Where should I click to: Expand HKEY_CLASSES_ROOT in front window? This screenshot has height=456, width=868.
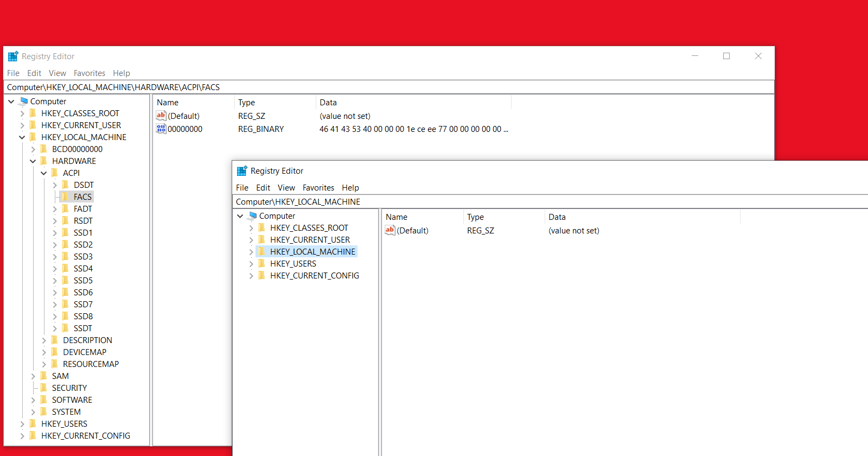click(x=251, y=228)
